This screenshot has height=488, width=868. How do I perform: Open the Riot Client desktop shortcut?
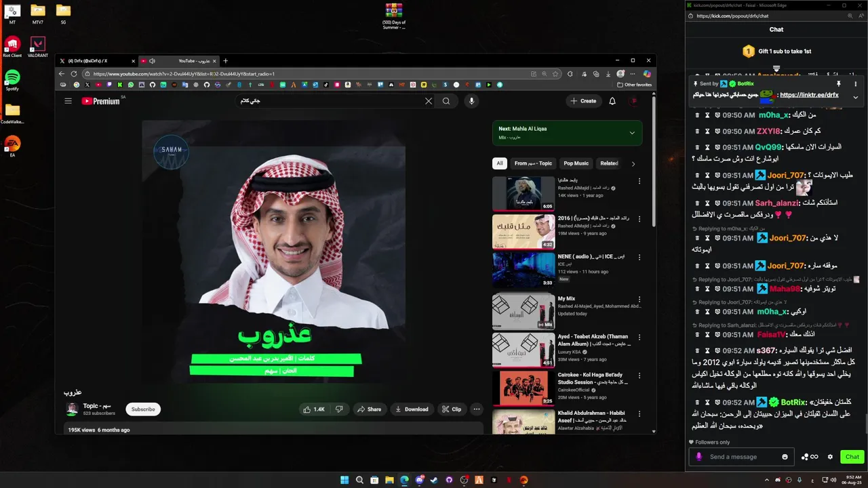click(12, 47)
